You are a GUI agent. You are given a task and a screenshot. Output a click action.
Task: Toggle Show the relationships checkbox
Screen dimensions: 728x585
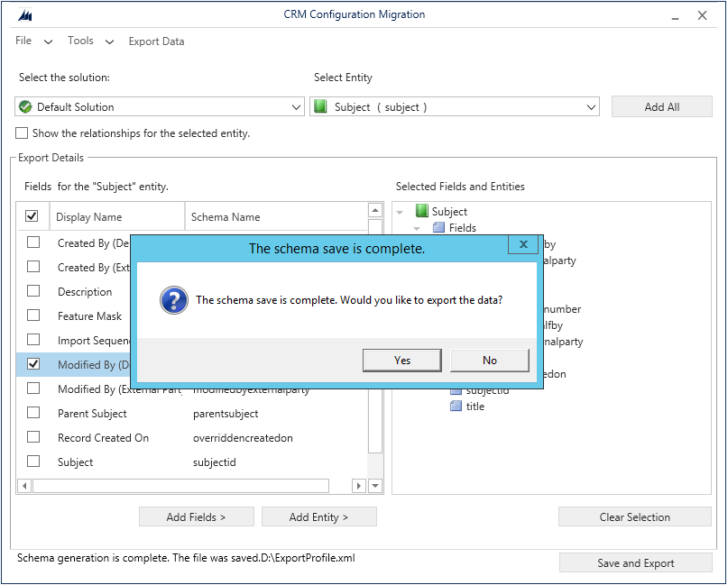pos(22,133)
